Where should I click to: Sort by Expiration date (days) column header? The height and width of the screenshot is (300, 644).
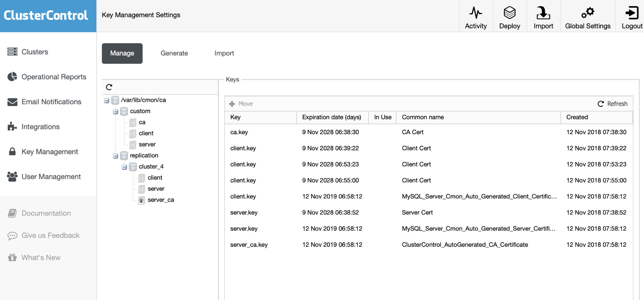(x=332, y=117)
